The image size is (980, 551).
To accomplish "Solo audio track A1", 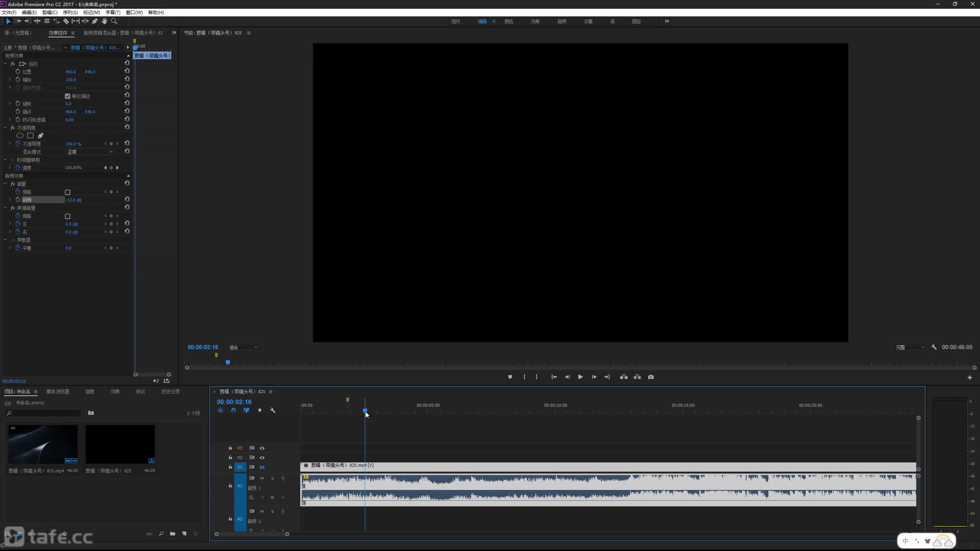I will (x=273, y=478).
